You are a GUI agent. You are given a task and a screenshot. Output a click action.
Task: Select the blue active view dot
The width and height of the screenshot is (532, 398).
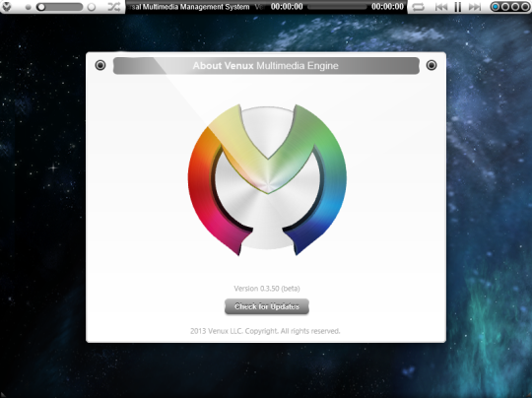click(496, 7)
